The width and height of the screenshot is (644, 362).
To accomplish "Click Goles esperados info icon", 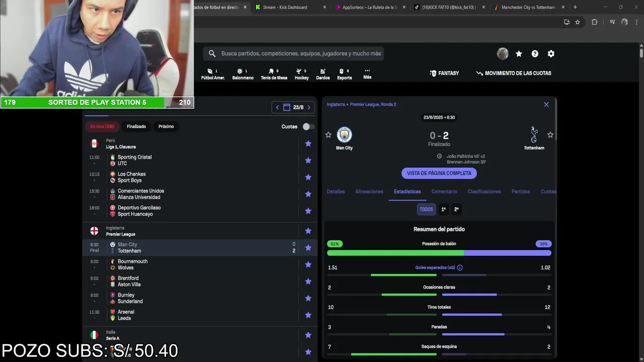I will [460, 267].
